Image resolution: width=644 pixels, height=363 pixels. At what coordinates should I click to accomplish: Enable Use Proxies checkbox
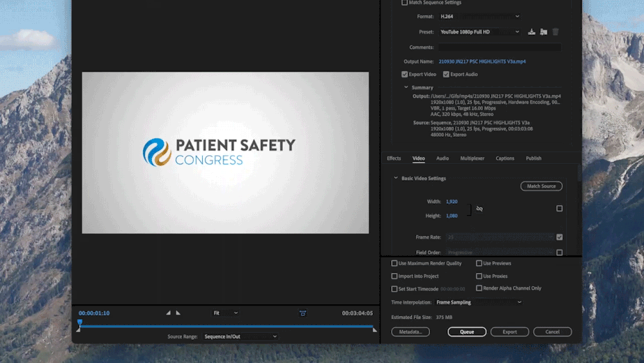(479, 276)
